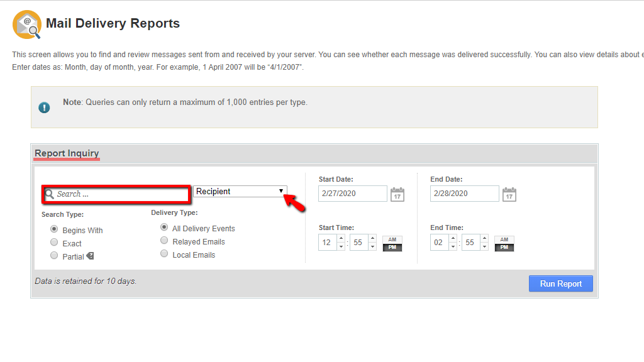The image size is (644, 362).
Task: Click the blue note exclamation icon
Action: (44, 107)
